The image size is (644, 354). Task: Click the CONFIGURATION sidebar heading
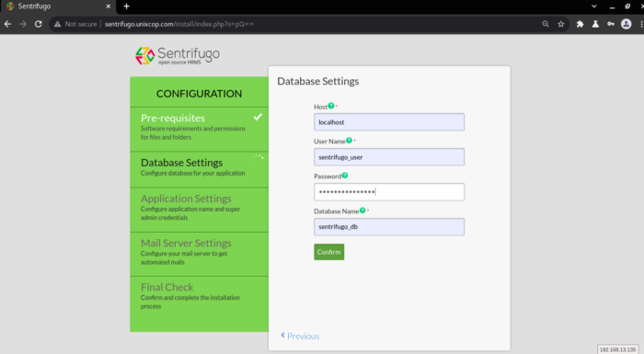click(200, 94)
